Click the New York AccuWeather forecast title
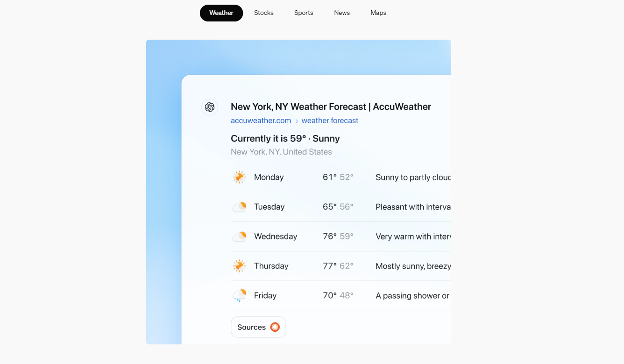 tap(331, 107)
